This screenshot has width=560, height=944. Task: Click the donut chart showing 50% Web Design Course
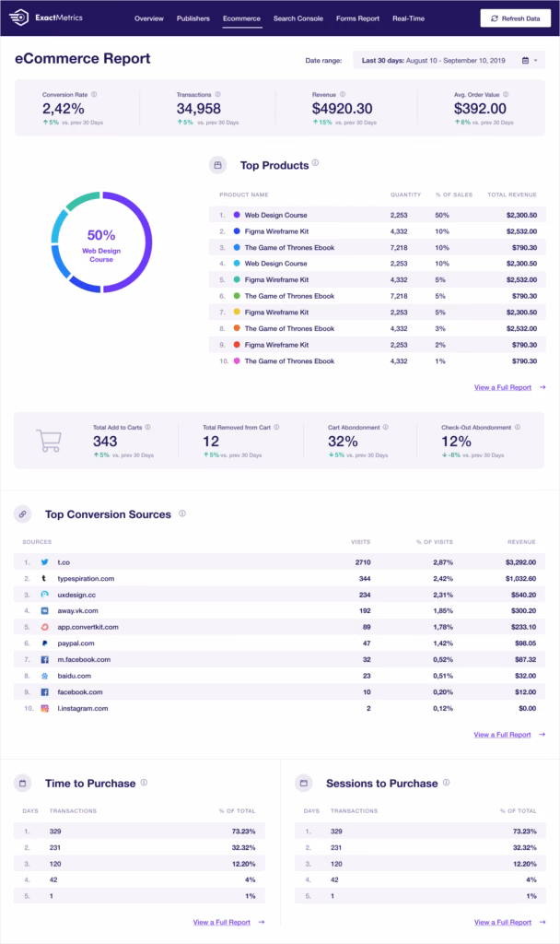tap(101, 242)
